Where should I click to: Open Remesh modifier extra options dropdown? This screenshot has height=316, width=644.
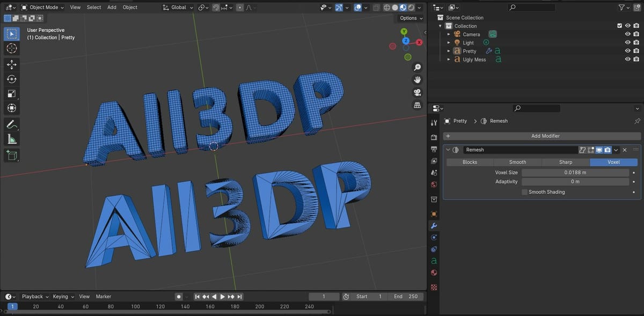click(616, 150)
